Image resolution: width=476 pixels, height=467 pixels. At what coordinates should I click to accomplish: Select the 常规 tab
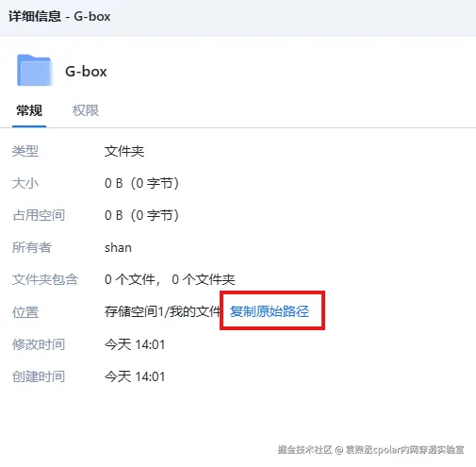pos(29,110)
